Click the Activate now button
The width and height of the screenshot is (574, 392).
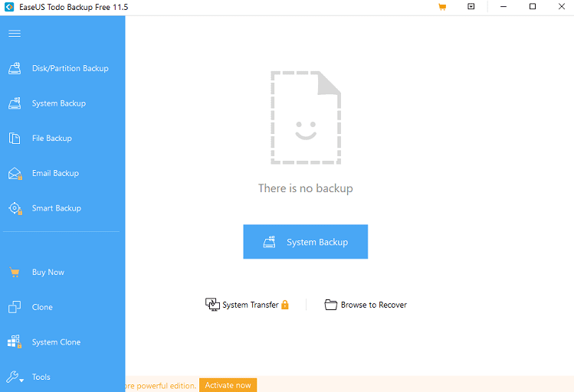[228, 385]
